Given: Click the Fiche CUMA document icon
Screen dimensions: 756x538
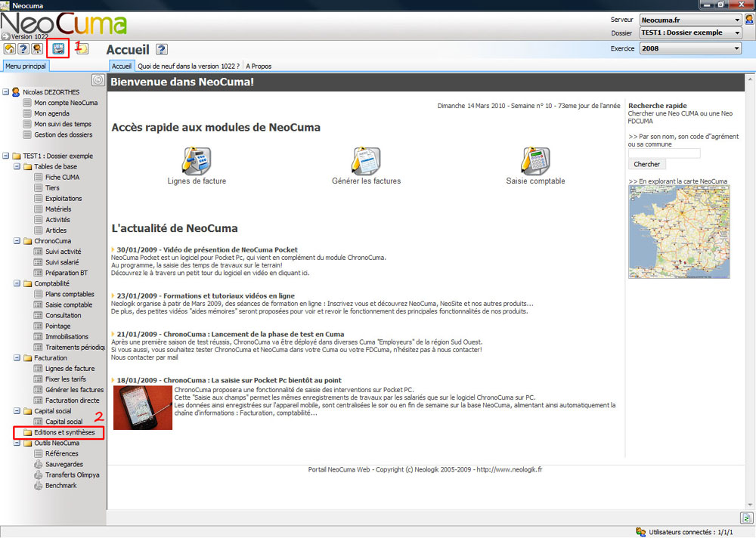Looking at the screenshot, I should [39, 177].
